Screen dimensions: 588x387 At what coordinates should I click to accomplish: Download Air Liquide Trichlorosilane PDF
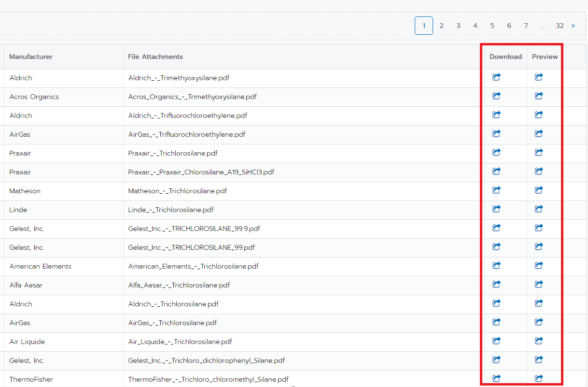tap(496, 341)
